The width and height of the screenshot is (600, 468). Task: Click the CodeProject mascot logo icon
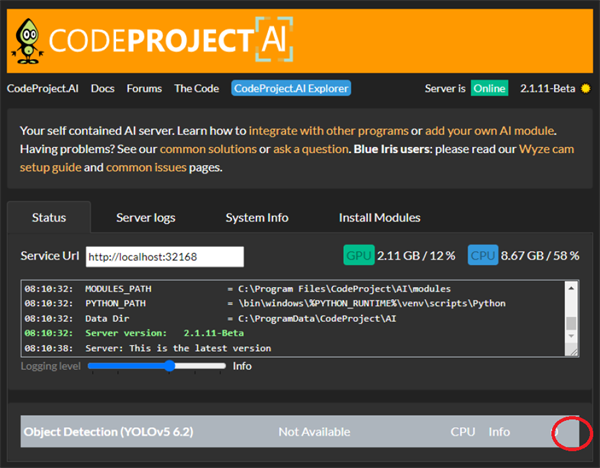pyautogui.click(x=27, y=41)
